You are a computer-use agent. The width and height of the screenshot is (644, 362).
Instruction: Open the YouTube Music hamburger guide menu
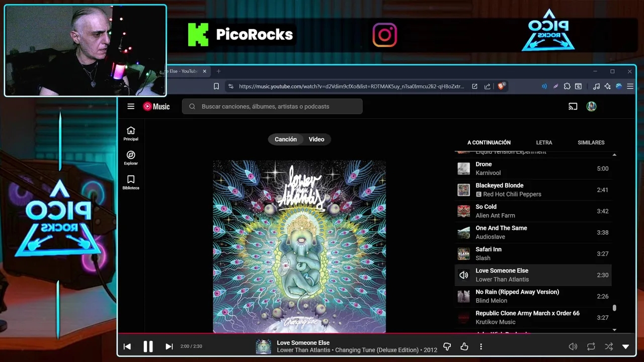click(131, 107)
